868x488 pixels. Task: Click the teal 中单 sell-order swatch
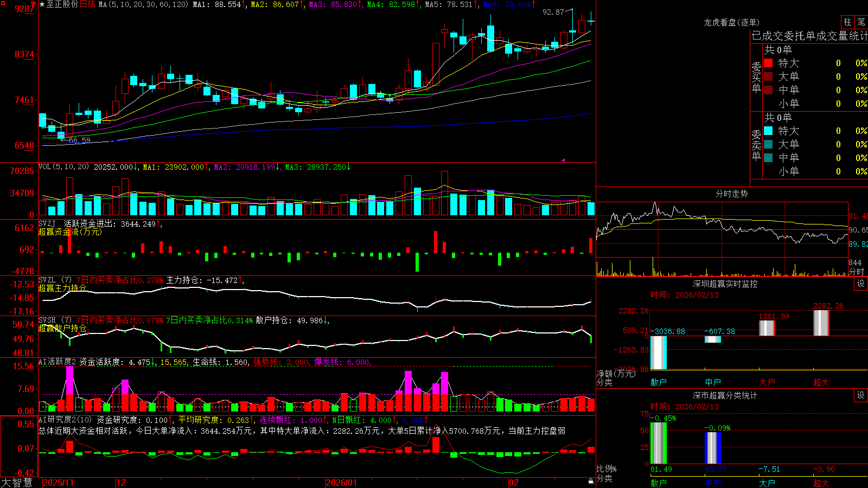coord(768,158)
